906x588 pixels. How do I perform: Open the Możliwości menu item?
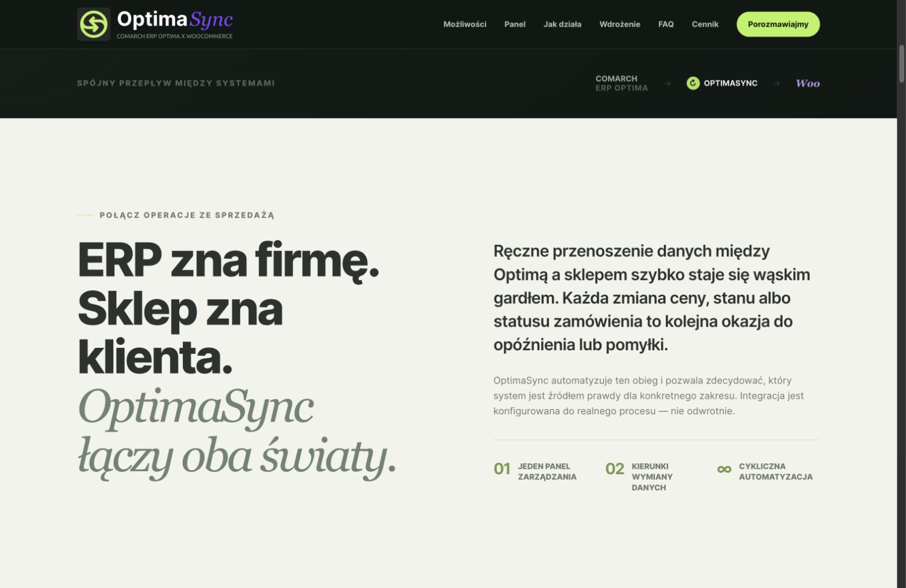tap(465, 24)
